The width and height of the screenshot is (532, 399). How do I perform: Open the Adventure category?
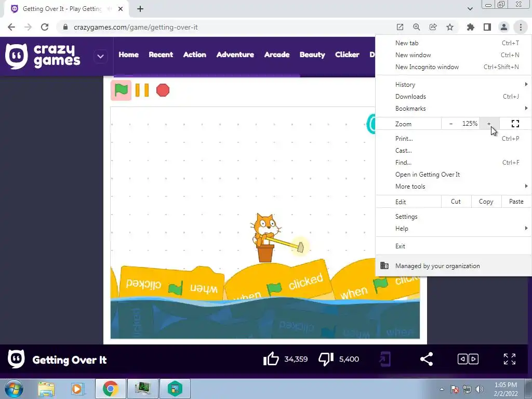point(235,55)
